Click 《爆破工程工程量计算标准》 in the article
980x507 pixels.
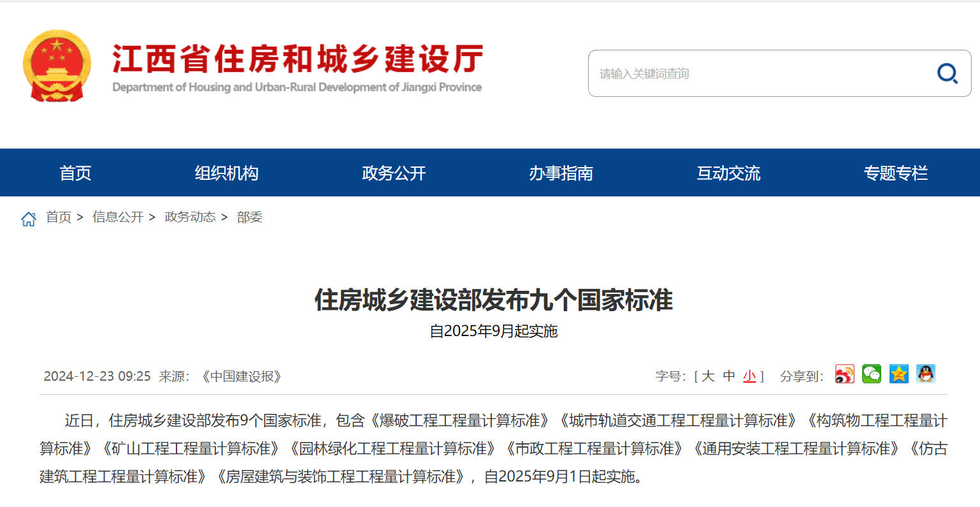coord(459,420)
